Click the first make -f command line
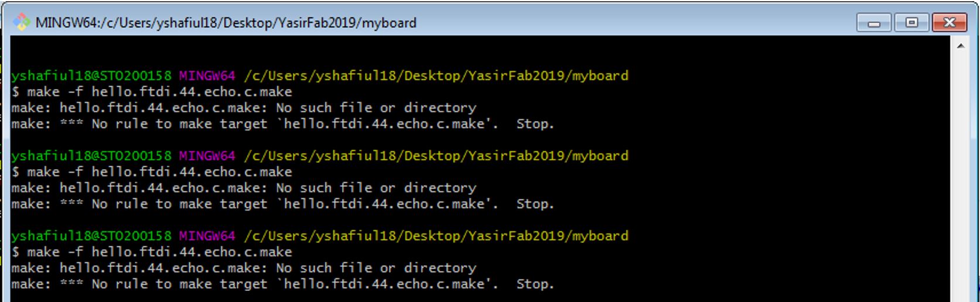Image resolution: width=980 pixels, height=302 pixels. tap(152, 92)
